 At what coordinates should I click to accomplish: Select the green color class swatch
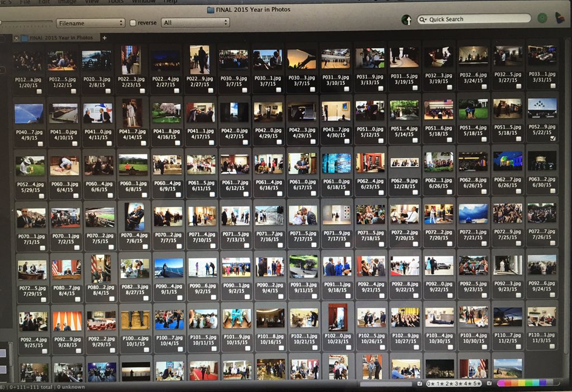point(528,383)
